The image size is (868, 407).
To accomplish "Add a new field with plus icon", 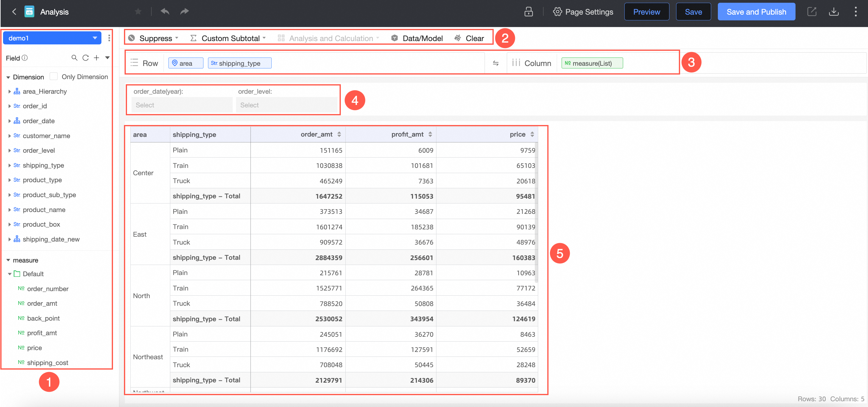I will point(96,58).
